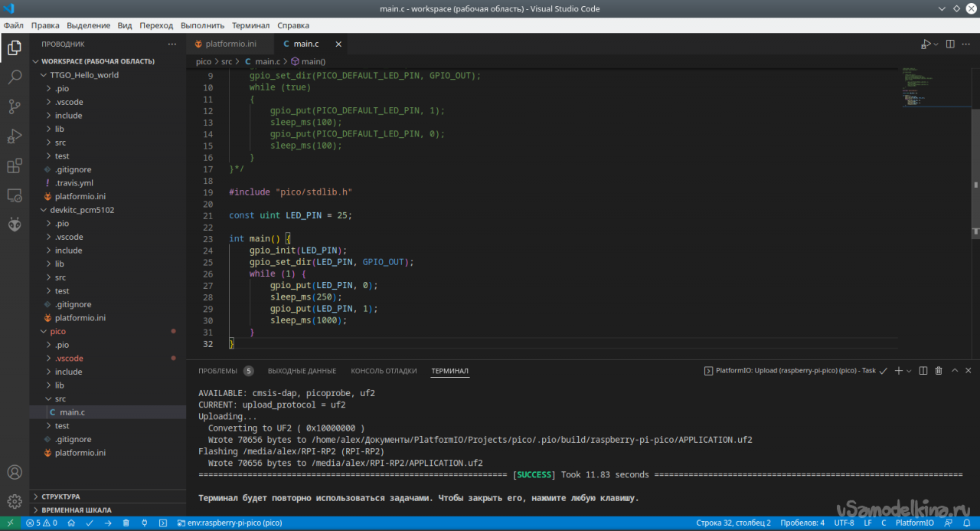This screenshot has width=980, height=531.
Task: Open the Search view in activity bar
Action: pyautogui.click(x=15, y=77)
